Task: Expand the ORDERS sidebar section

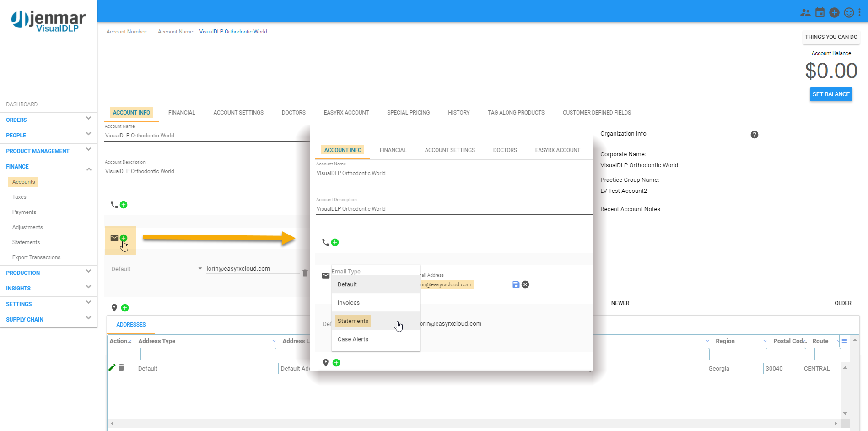Action: coord(88,119)
